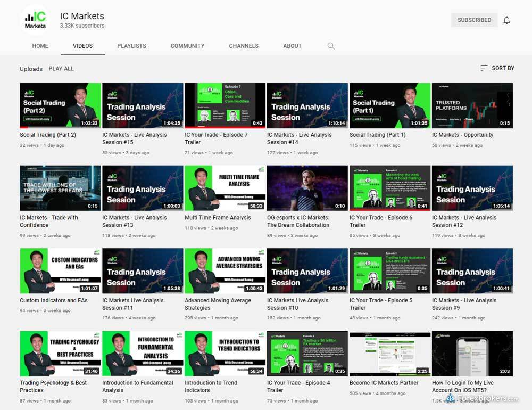Click Become IC Markets Partner video title
Image resolution: width=532 pixels, height=410 pixels.
(384, 383)
